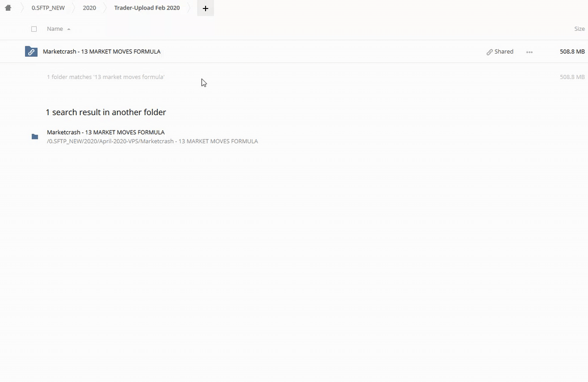Open the Trader-Upload Feb 2020 breadcrumb
Screen dimensions: 588x382
point(147,8)
